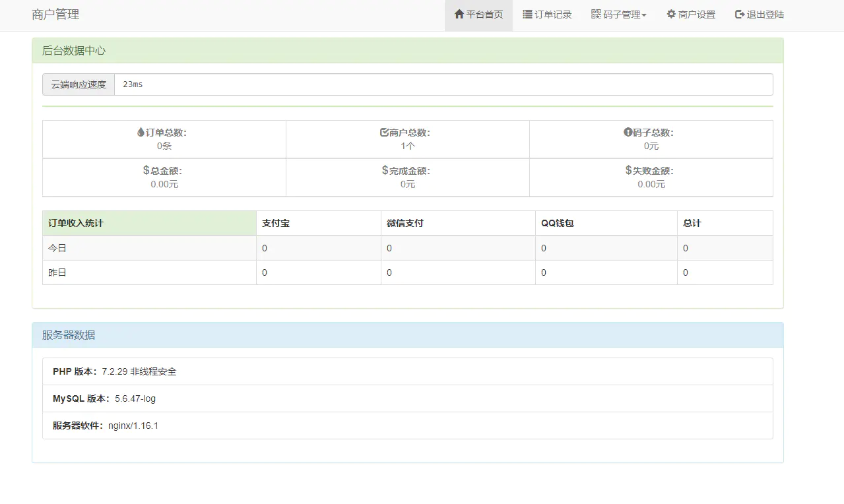Click the dollar icon beside 失败金额
This screenshot has height=504, width=844.
tap(628, 170)
